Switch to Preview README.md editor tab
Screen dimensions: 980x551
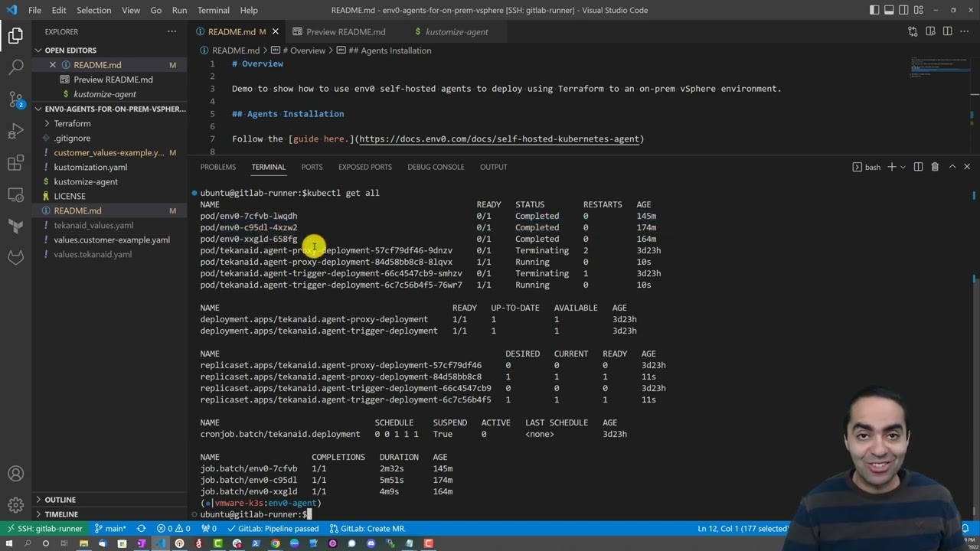click(x=345, y=32)
